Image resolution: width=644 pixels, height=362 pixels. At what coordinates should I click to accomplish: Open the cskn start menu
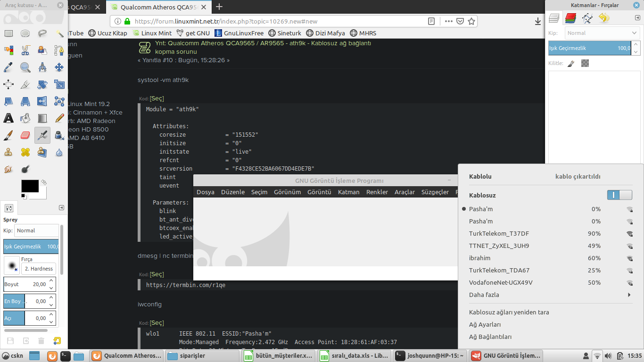click(12, 356)
